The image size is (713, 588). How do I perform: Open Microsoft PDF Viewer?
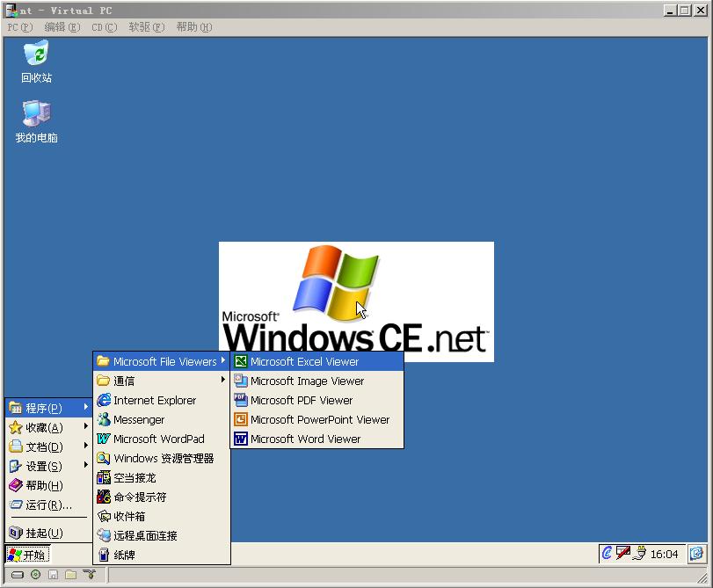(x=301, y=400)
